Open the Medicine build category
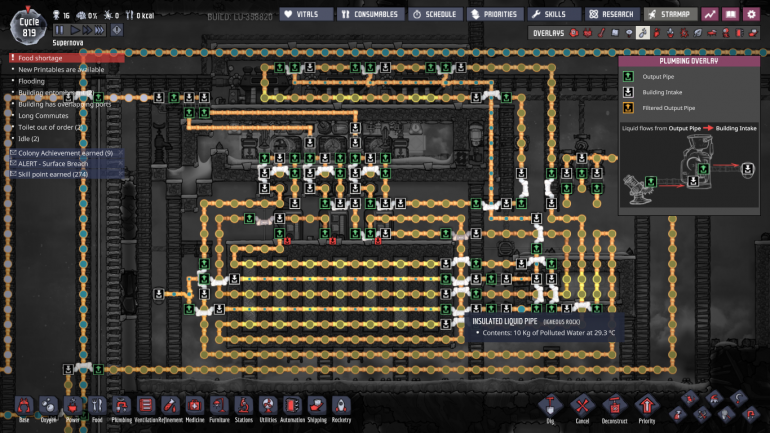 coord(195,408)
